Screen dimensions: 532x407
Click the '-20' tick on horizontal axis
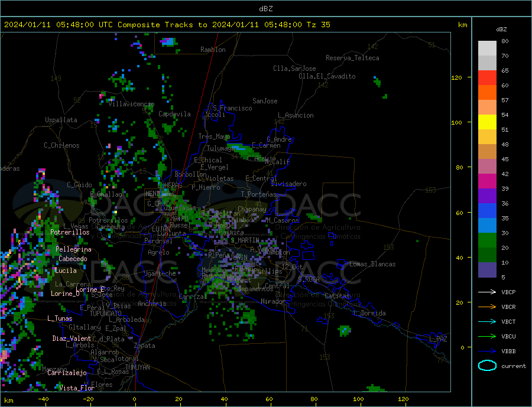tap(88, 399)
